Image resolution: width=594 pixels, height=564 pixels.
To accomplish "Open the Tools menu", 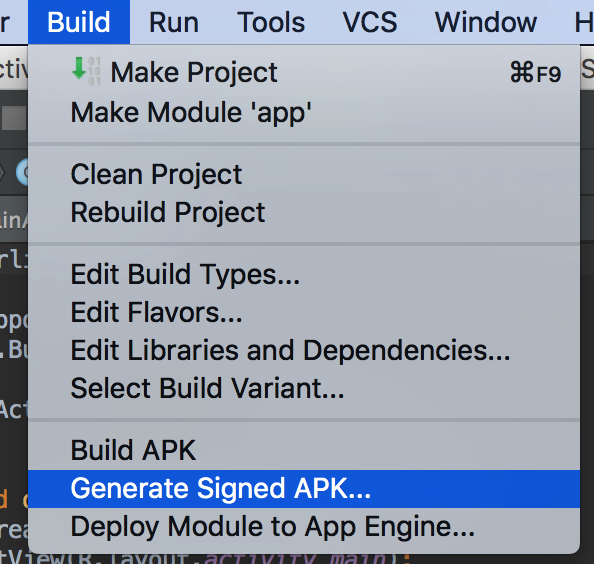I will tap(271, 22).
